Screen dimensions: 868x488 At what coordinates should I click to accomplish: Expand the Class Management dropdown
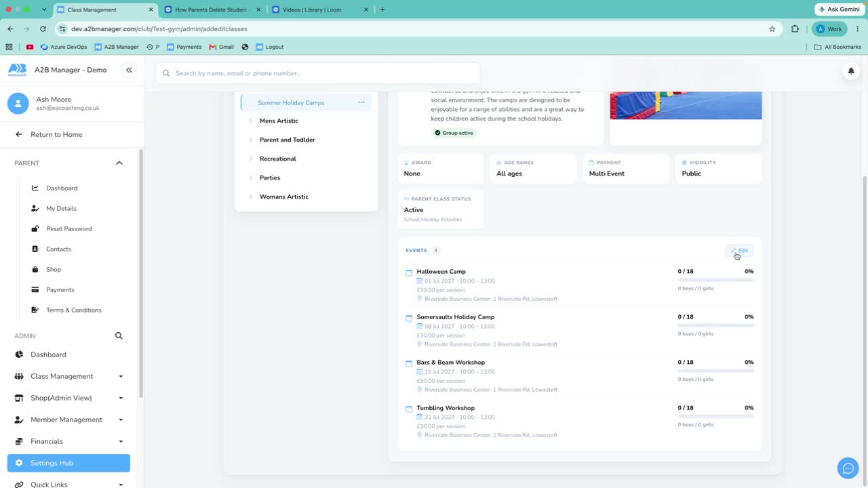point(121,376)
